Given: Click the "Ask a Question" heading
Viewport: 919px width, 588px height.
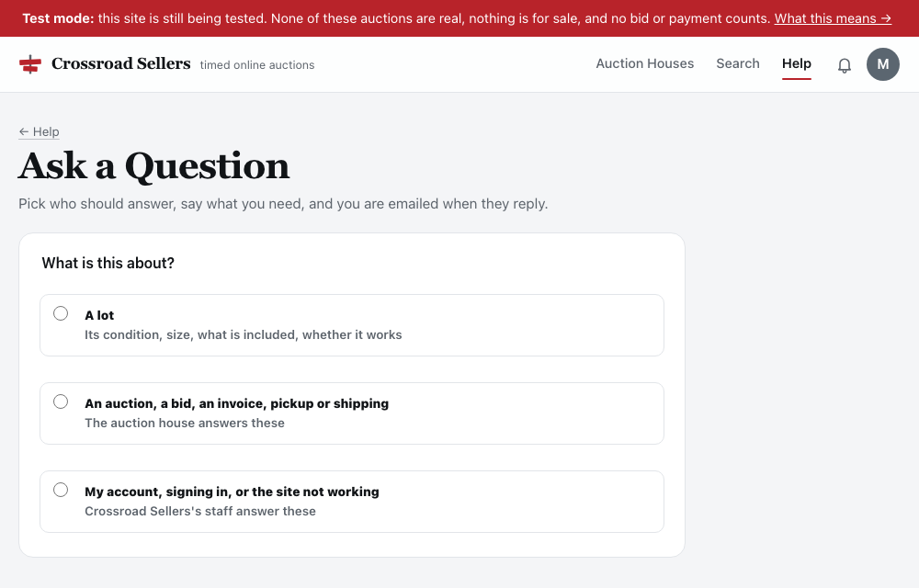Looking at the screenshot, I should [153, 165].
